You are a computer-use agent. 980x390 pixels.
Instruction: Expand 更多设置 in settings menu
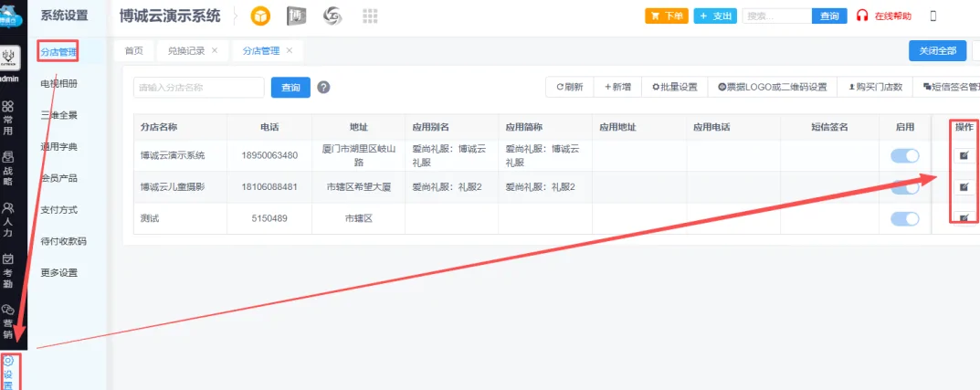[x=59, y=272]
